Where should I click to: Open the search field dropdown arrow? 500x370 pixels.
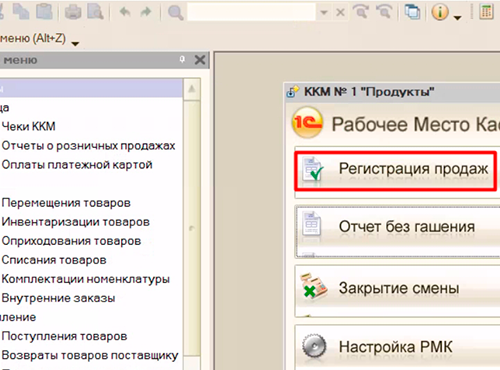coord(323,13)
